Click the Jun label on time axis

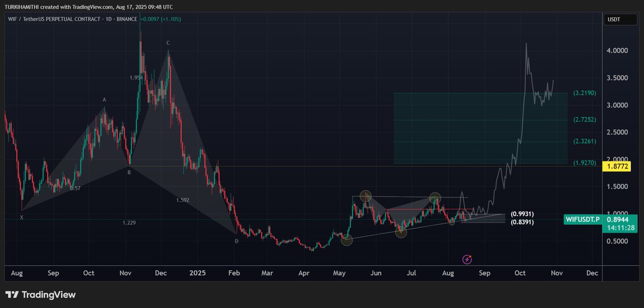point(376,273)
